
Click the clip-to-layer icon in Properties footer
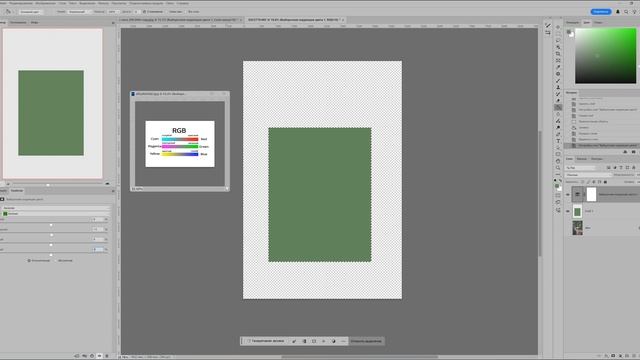[x=77, y=356]
